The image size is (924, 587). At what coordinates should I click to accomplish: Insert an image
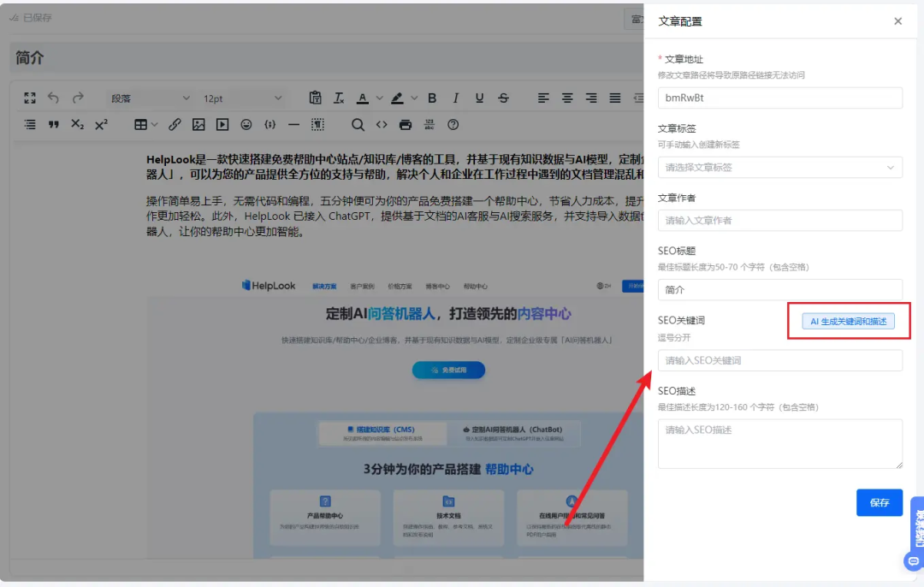pyautogui.click(x=198, y=124)
